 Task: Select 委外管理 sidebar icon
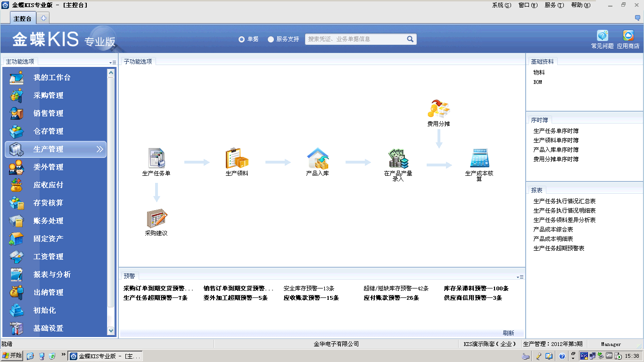tap(17, 167)
